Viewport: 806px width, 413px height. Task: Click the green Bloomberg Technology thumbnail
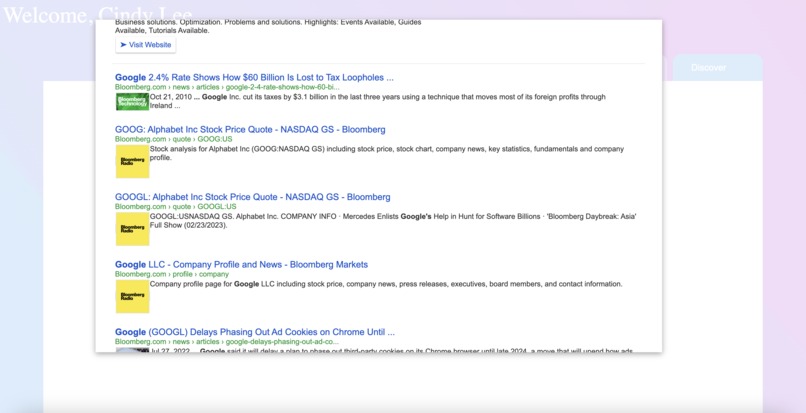[x=132, y=101]
